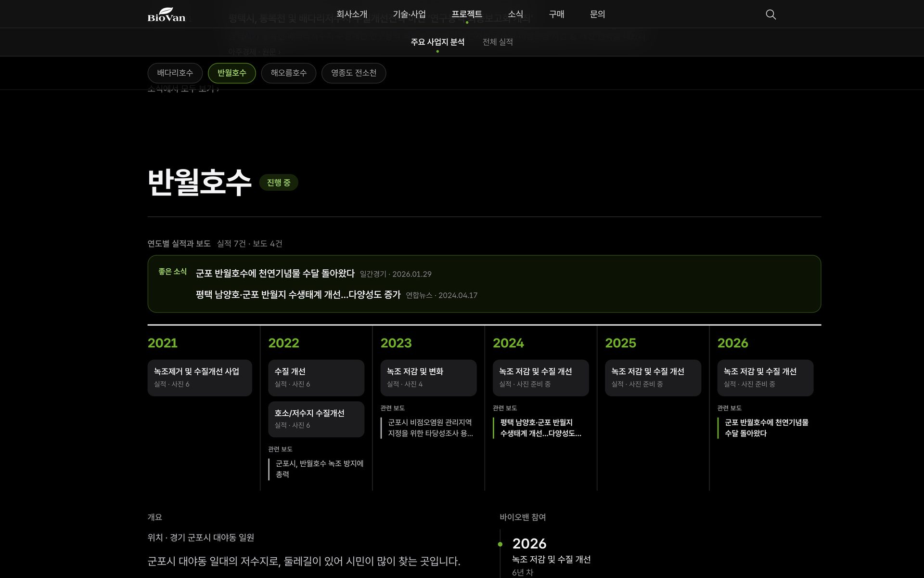Click the 바이오밴 참여 heading
This screenshot has height=578, width=924.
coord(523,517)
